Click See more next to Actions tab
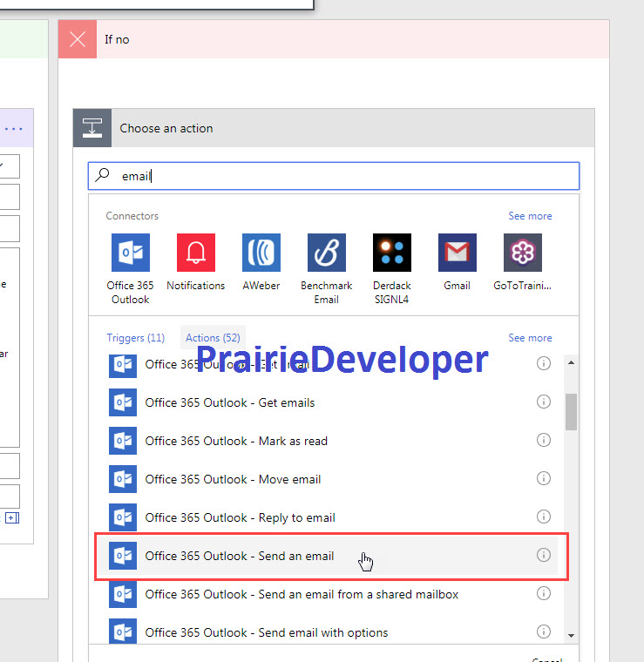 (x=530, y=338)
